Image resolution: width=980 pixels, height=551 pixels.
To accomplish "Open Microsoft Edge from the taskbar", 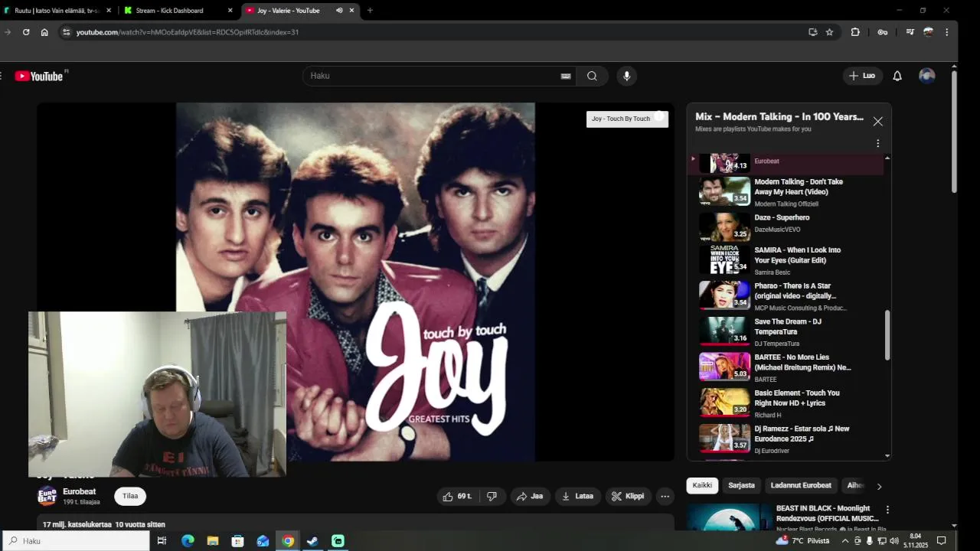I will [188, 541].
